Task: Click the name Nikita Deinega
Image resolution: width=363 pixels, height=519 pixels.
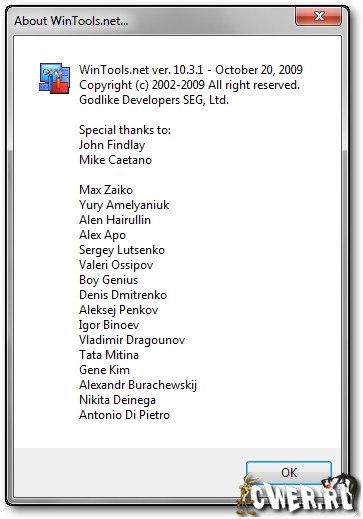Action: coord(117,400)
